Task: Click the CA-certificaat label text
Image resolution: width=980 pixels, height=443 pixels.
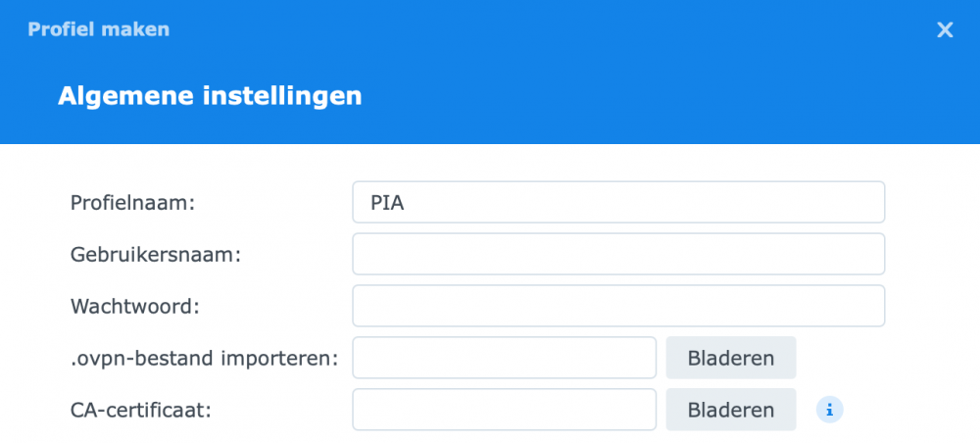Action: pyautogui.click(x=141, y=410)
